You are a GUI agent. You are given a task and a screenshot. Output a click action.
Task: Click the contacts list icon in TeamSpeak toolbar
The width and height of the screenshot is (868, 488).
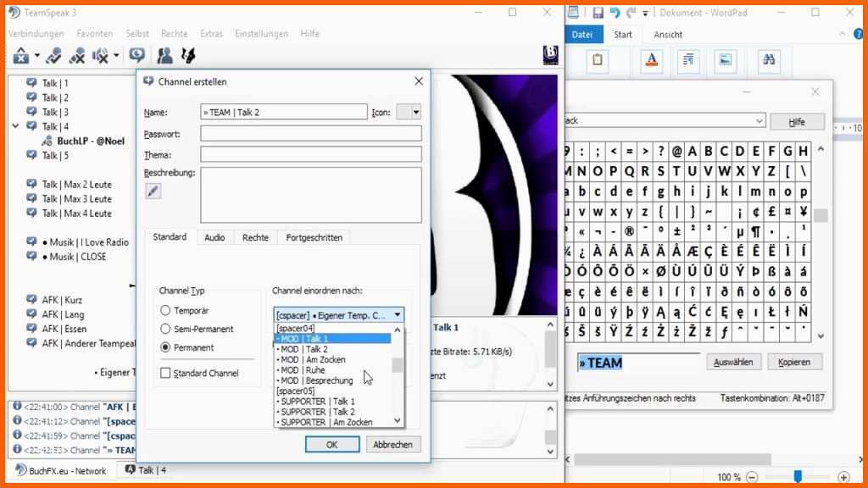[x=165, y=56]
